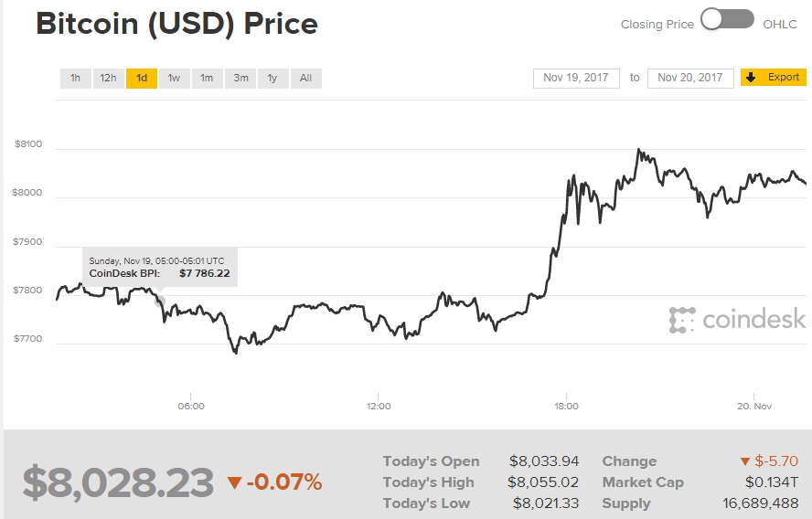812x519 pixels.
Task: Switch chart to 1m range
Action: (207, 79)
